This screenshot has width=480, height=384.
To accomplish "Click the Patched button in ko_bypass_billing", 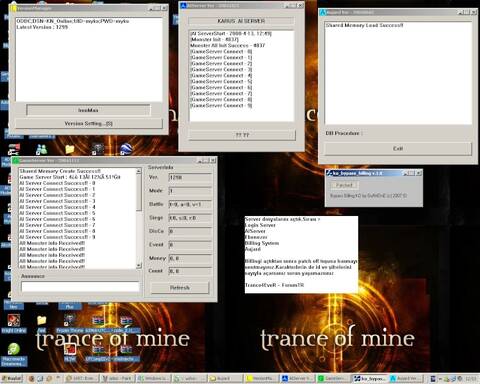I will (344, 185).
